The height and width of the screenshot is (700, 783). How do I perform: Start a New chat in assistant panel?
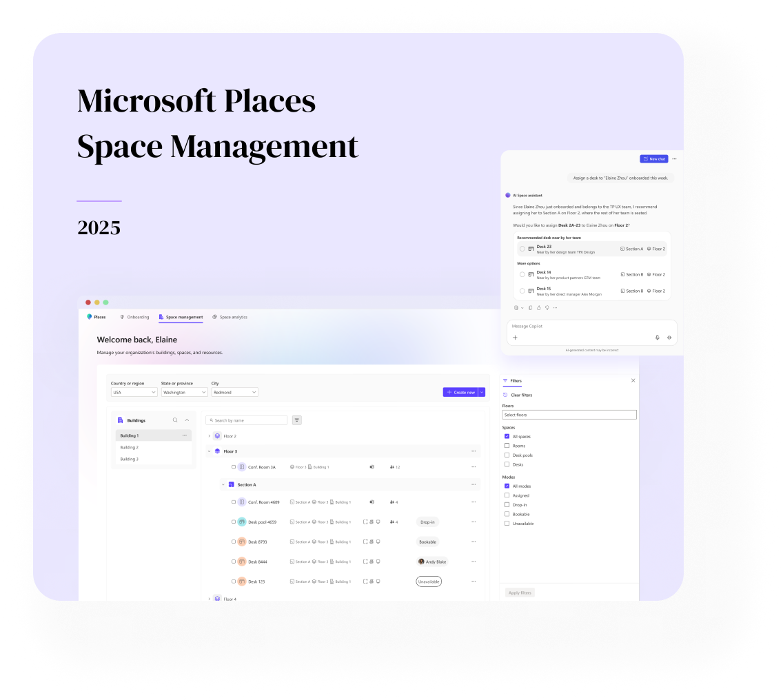tap(654, 158)
